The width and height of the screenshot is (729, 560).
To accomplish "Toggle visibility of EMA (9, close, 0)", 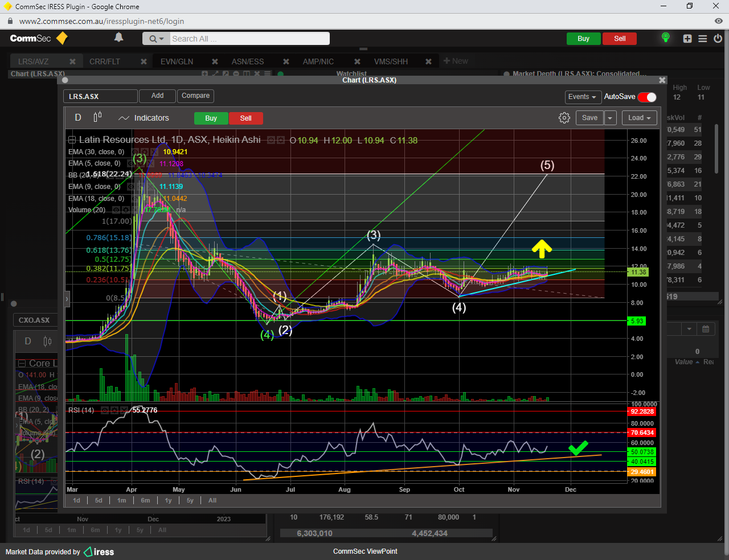I will click(131, 187).
